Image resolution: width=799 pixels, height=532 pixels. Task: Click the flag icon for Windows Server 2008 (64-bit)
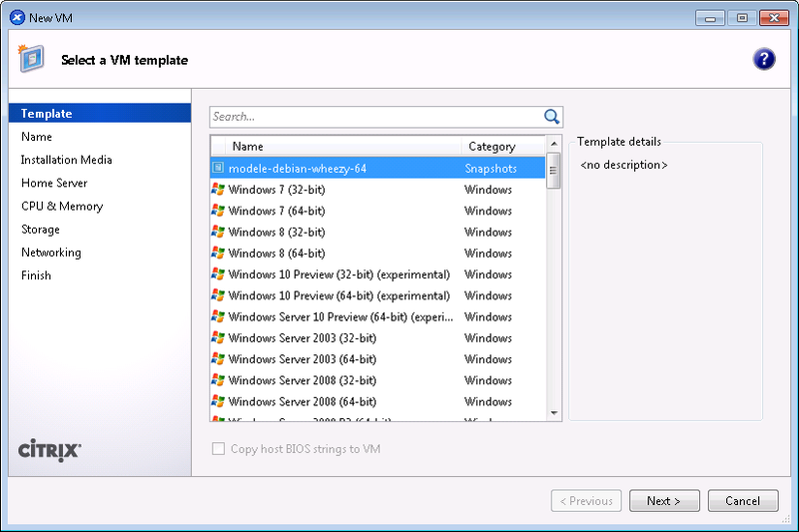coord(218,401)
